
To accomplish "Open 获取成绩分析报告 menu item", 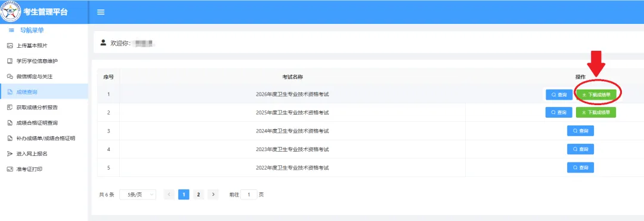I will pos(44,108).
